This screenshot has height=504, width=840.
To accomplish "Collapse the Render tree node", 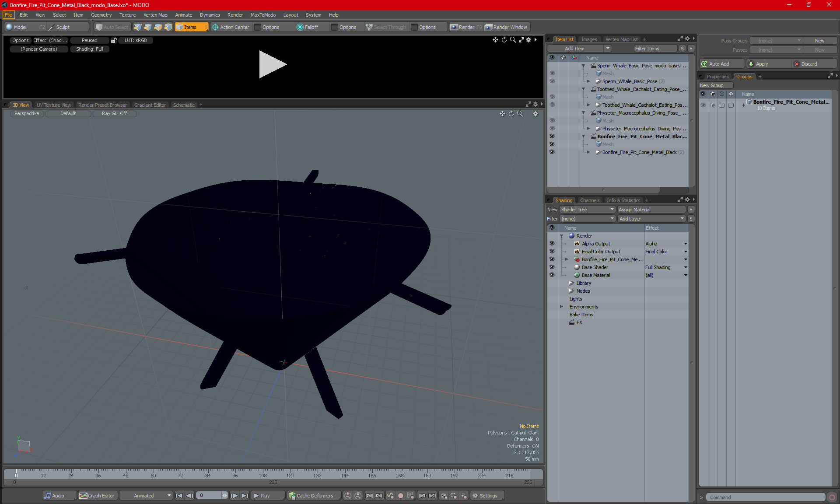I will pyautogui.click(x=562, y=236).
